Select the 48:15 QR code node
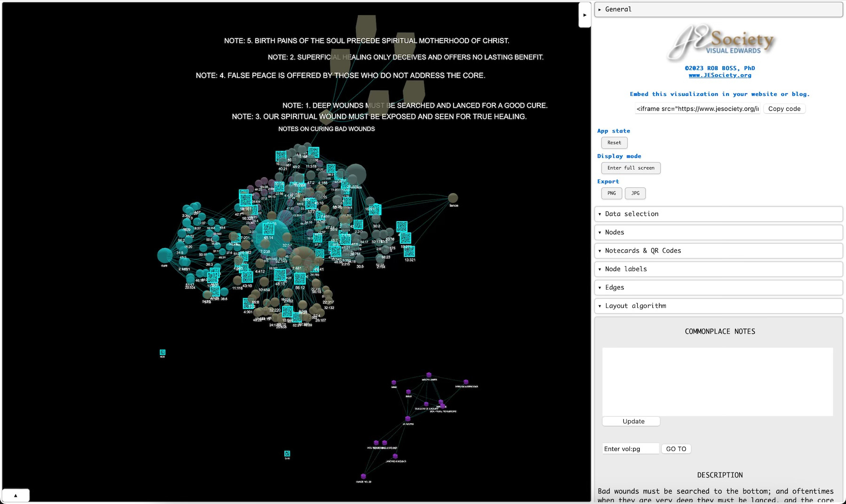The height and width of the screenshot is (504, 846). pos(280,275)
